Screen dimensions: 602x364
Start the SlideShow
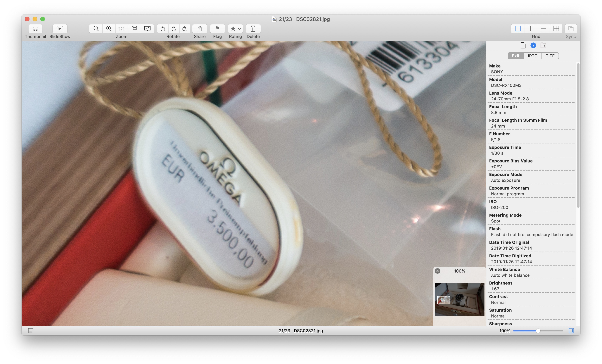(60, 29)
